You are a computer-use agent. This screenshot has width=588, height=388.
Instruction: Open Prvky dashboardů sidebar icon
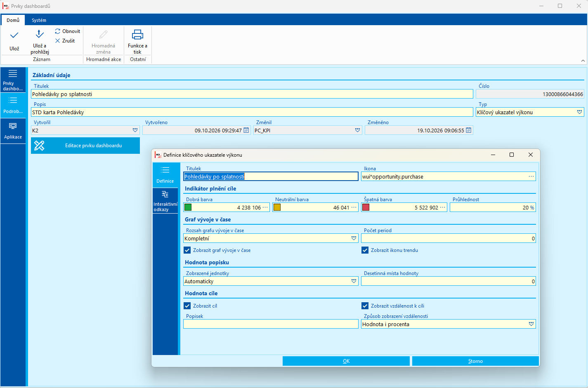click(x=13, y=73)
